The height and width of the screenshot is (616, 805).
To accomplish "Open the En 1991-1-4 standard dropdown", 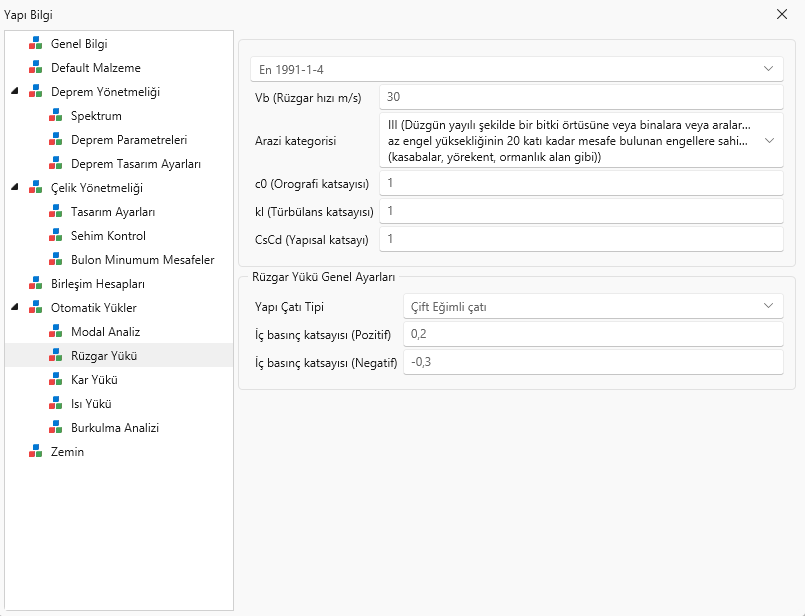I will [516, 69].
